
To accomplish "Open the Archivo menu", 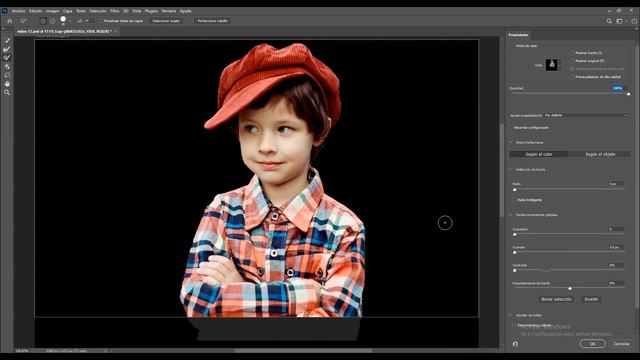I will tap(18, 11).
